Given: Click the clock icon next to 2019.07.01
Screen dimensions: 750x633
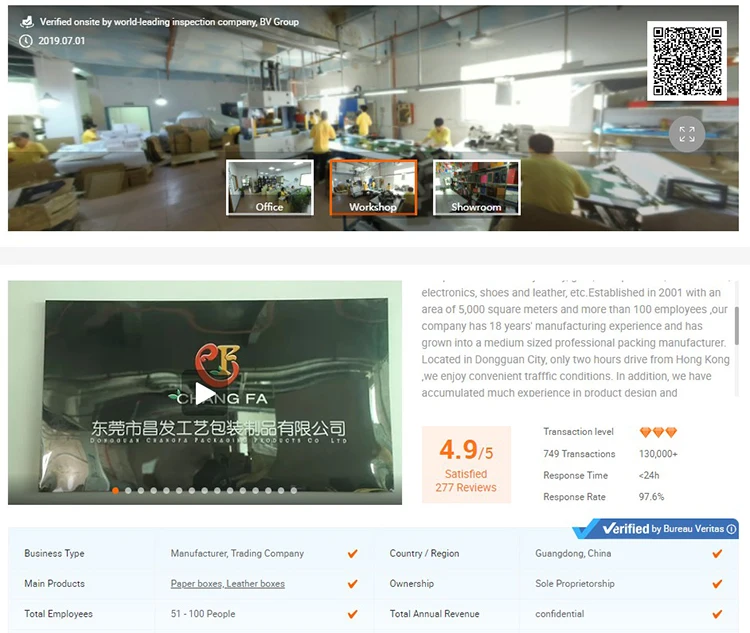Looking at the screenshot, I should pos(26,41).
